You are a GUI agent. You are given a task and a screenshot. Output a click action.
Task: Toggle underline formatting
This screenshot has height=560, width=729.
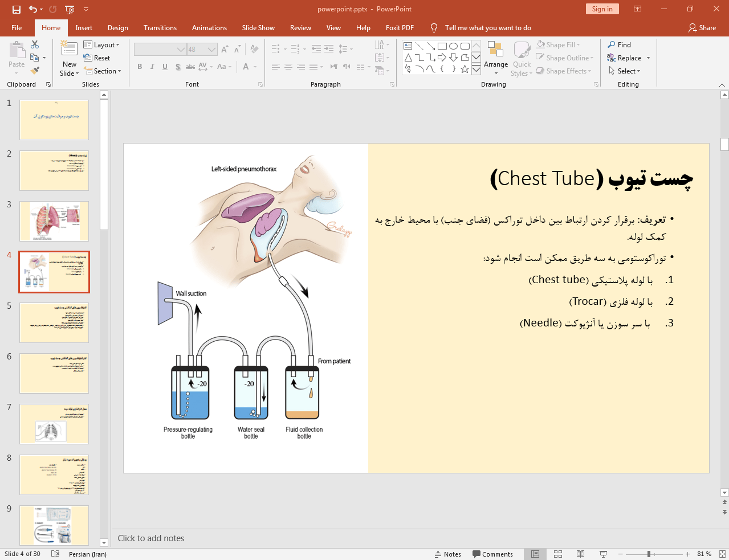click(x=165, y=67)
